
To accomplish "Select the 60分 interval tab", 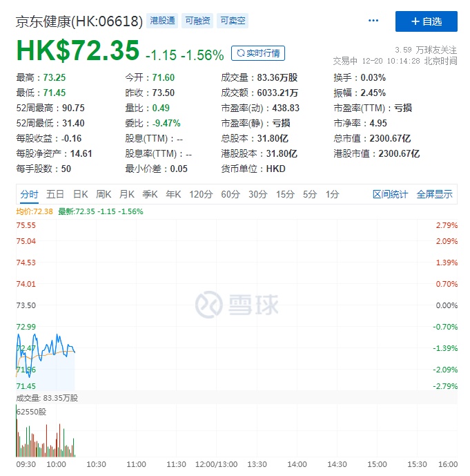I will point(231,195).
